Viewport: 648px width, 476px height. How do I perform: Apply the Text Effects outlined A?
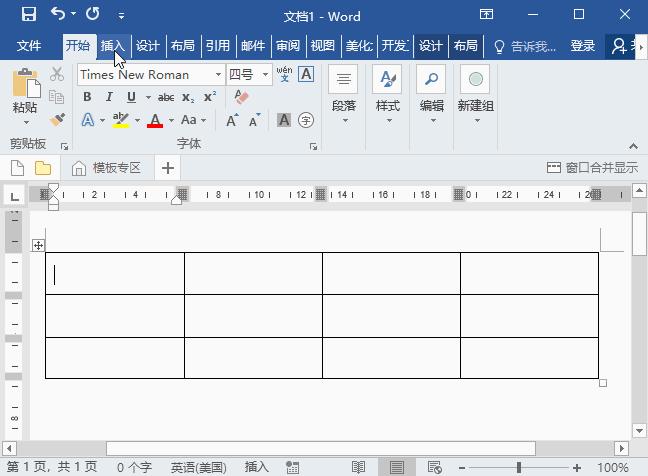click(88, 120)
